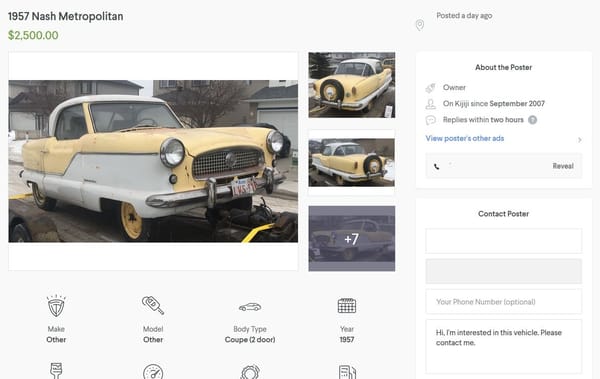600x379 pixels.
Task: Click the greyed-out contact form field
Action: point(504,271)
